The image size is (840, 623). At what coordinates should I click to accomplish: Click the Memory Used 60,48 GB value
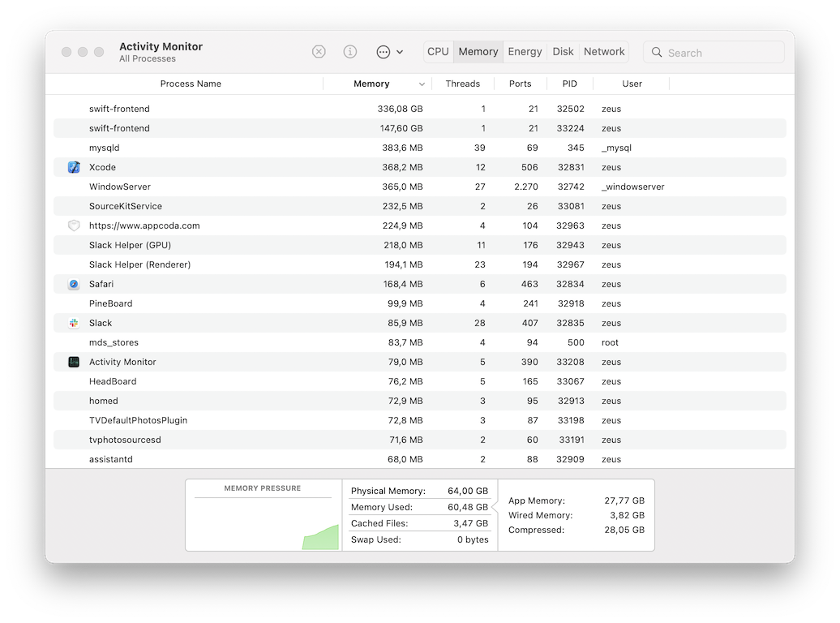(x=468, y=507)
